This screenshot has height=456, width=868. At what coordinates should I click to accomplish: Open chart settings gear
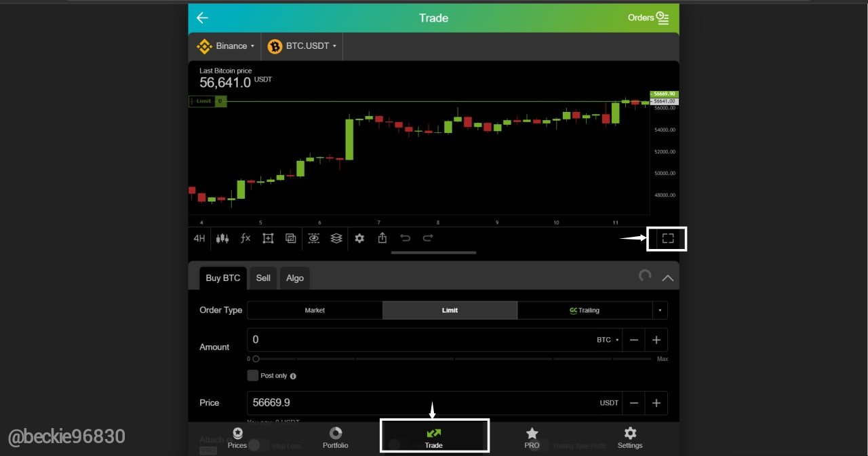click(359, 238)
